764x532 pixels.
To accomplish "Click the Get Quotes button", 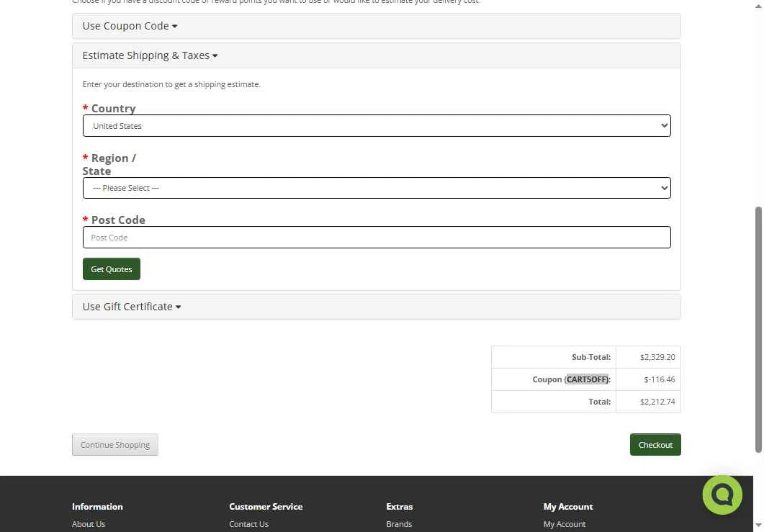I will click(x=112, y=269).
